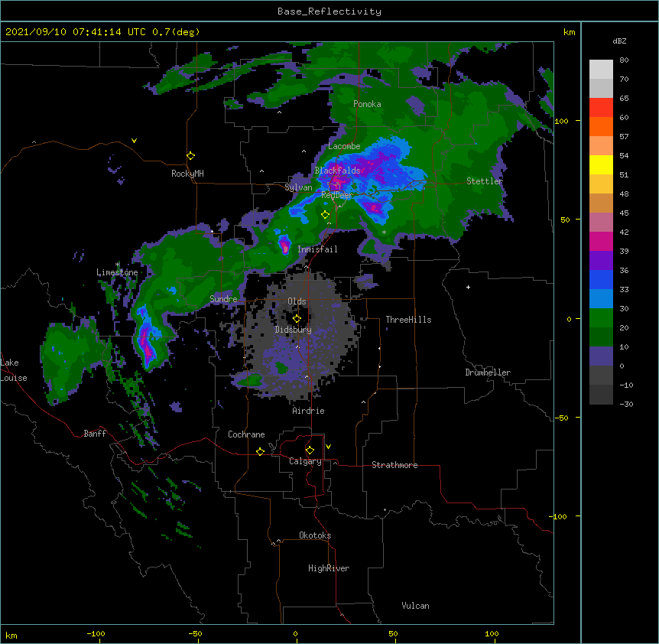Click the ThreeHills town label
This screenshot has height=644, width=659.
click(x=408, y=320)
